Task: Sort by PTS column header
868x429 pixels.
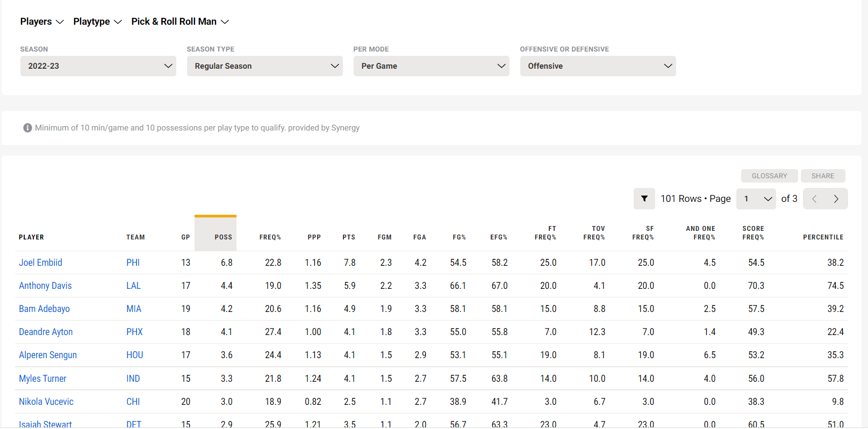Action: [x=349, y=237]
